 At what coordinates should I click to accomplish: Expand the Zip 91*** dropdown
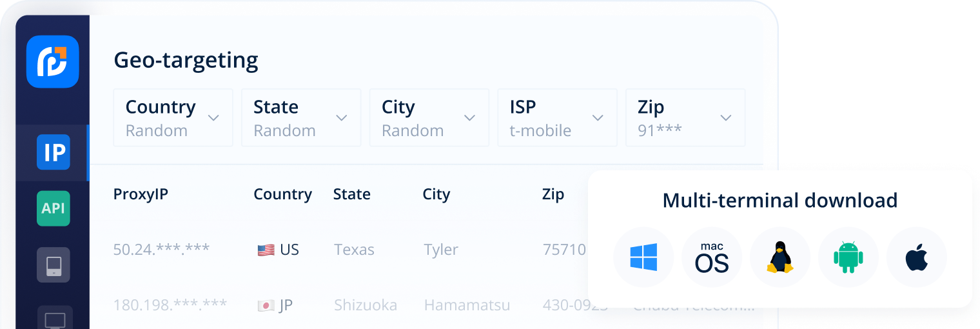click(685, 118)
